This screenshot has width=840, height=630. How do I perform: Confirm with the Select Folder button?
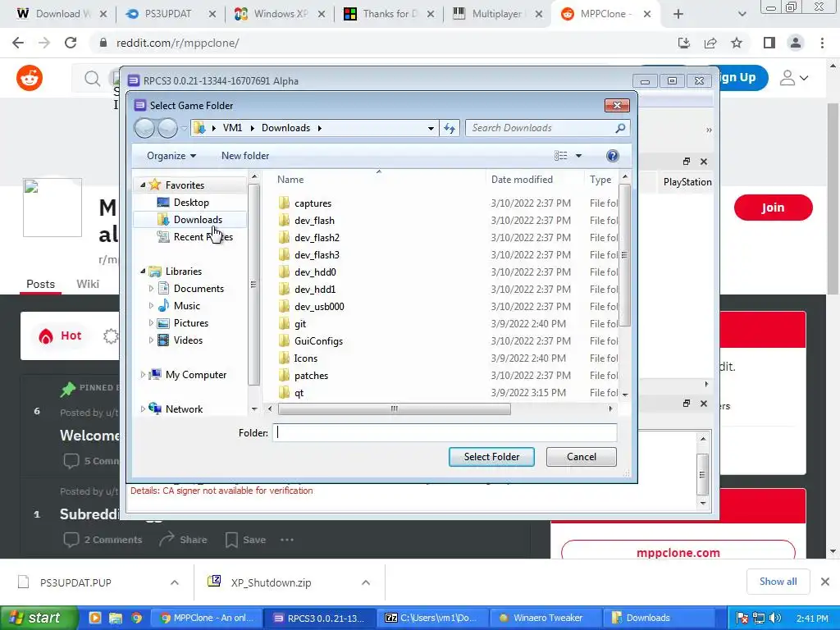coord(492,457)
